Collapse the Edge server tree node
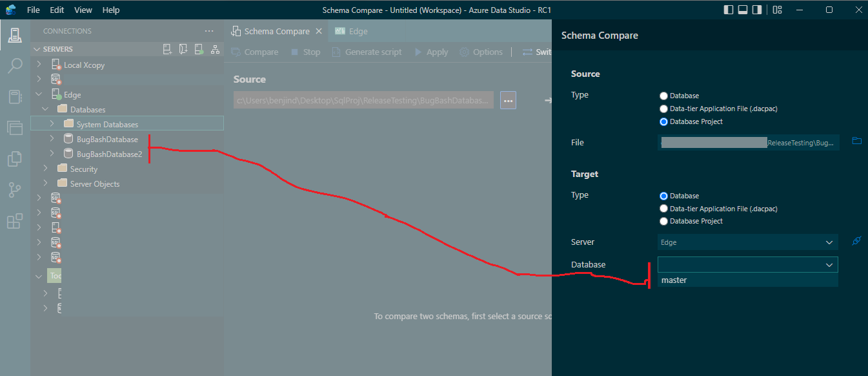The image size is (868, 376). [x=38, y=94]
